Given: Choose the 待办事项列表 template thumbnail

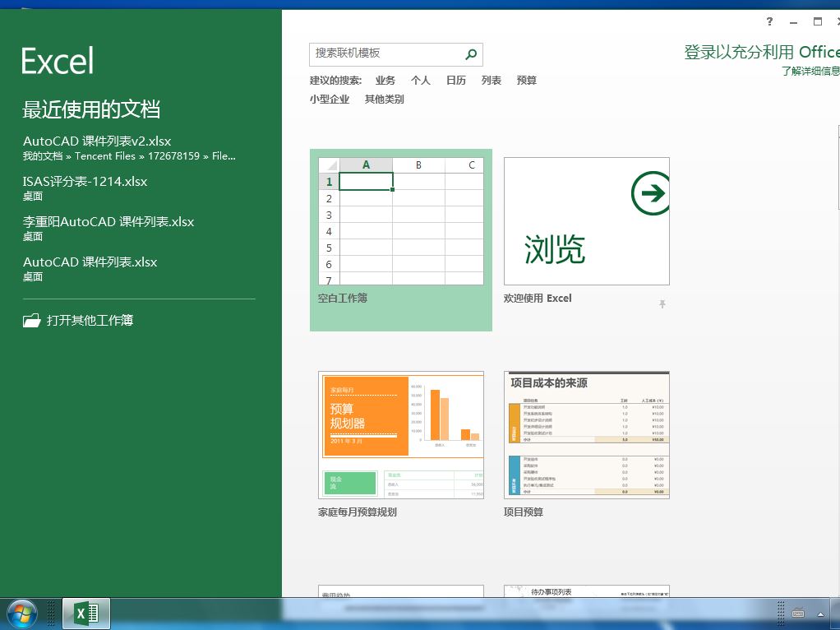Looking at the screenshot, I should 587,591.
